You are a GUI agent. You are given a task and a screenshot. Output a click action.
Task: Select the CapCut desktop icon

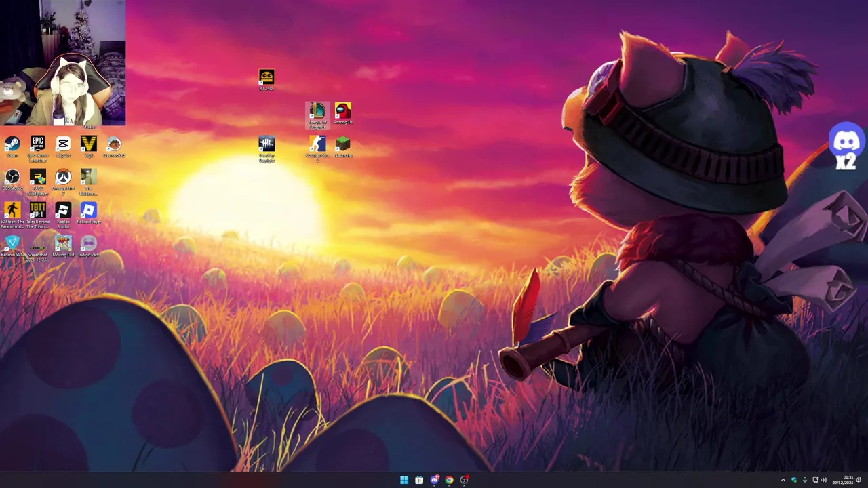63,146
